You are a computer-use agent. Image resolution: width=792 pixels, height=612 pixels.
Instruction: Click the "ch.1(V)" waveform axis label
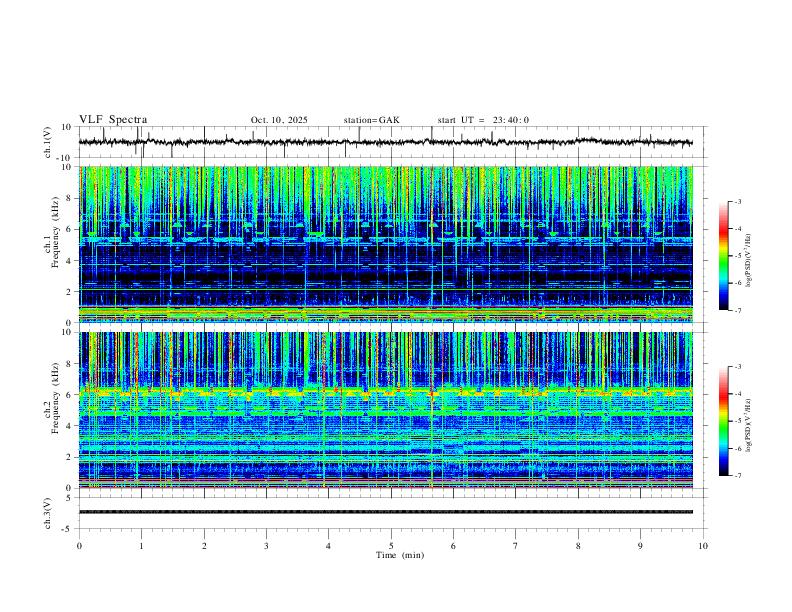(x=47, y=142)
